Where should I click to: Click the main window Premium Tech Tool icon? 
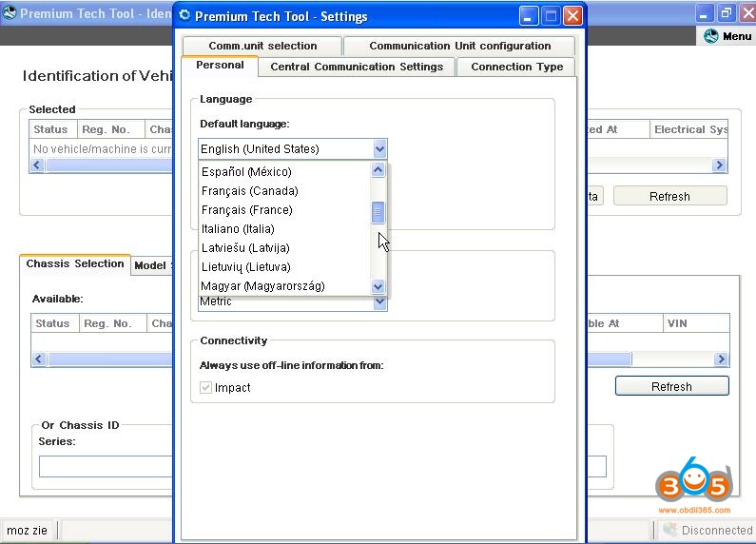[x=9, y=12]
